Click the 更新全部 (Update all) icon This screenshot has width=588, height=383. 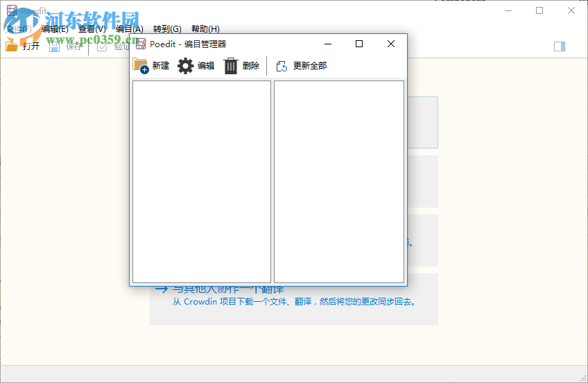[282, 66]
